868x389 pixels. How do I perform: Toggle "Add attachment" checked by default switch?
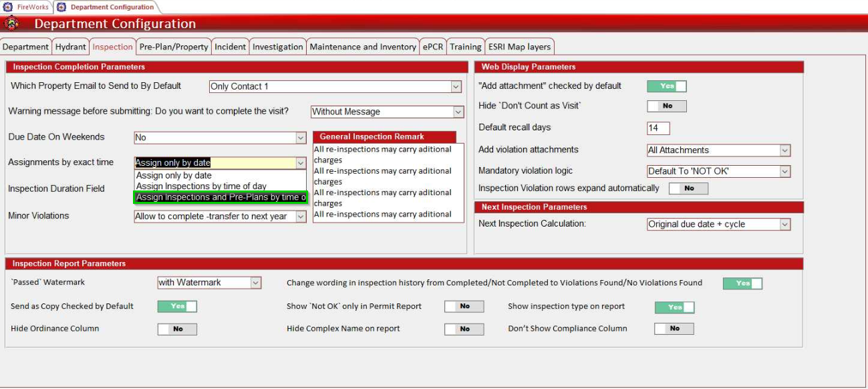pyautogui.click(x=666, y=86)
